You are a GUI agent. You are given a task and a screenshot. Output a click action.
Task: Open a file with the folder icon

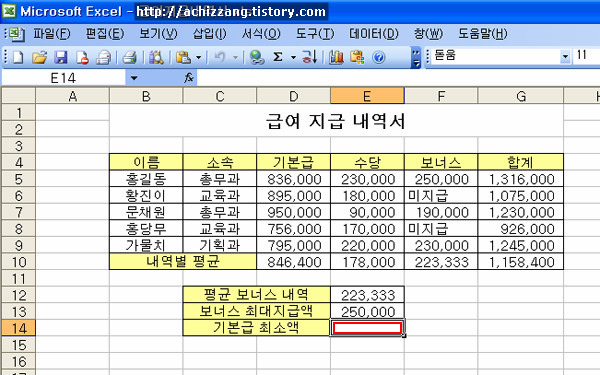point(39,57)
